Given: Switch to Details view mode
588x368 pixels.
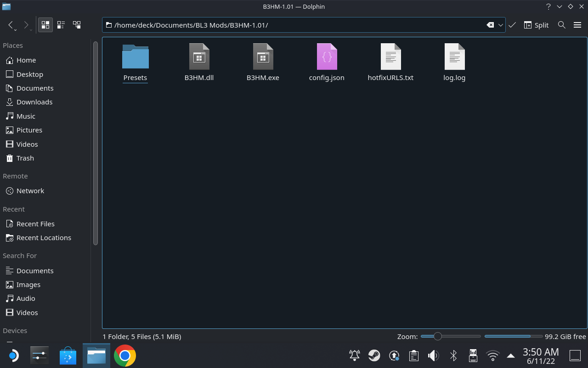Looking at the screenshot, I should click(x=77, y=25).
